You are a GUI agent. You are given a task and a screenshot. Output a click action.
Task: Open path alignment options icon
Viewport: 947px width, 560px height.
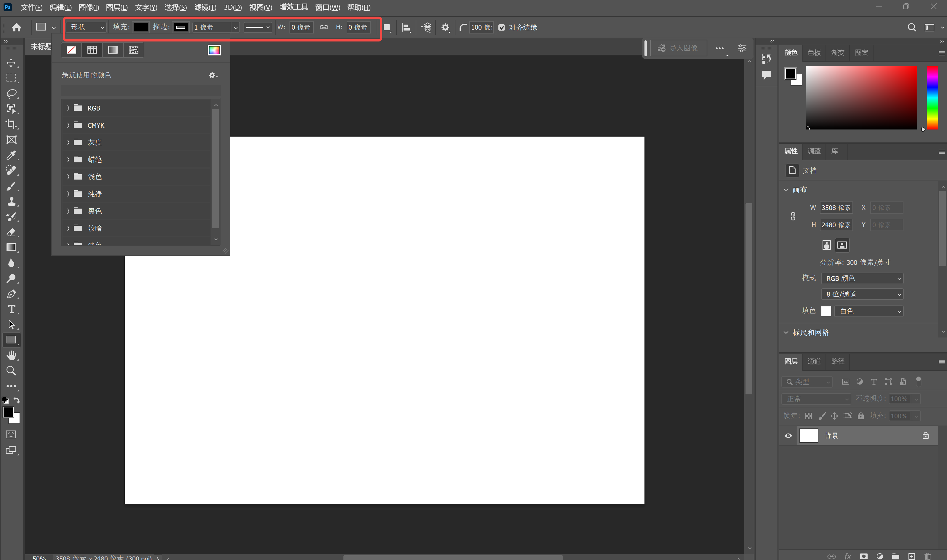406,27
